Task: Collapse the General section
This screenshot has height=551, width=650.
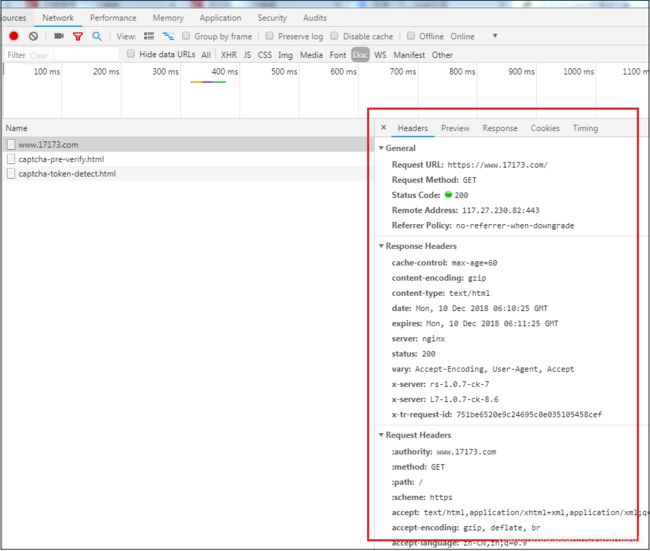Action: (381, 148)
